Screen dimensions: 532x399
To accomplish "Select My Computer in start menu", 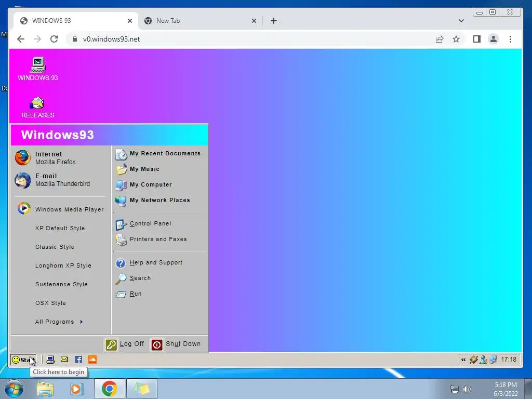I will [143, 184].
